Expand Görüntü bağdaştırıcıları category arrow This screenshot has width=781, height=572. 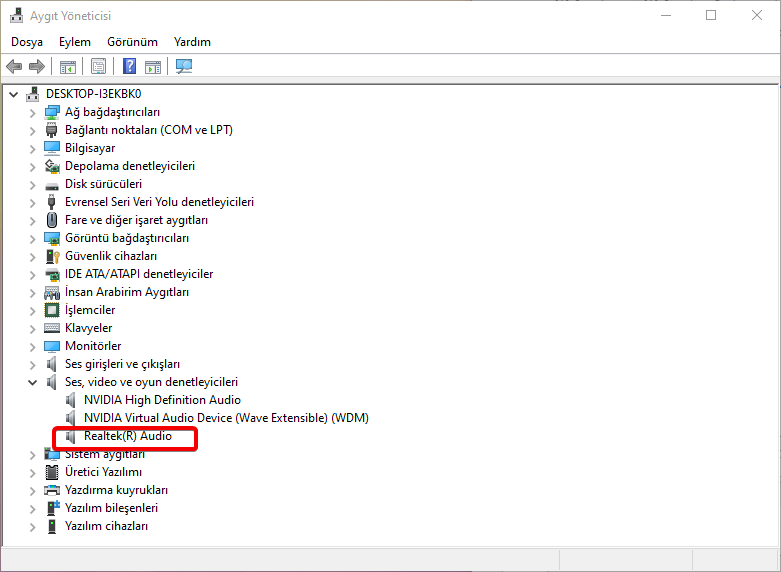click(32, 239)
